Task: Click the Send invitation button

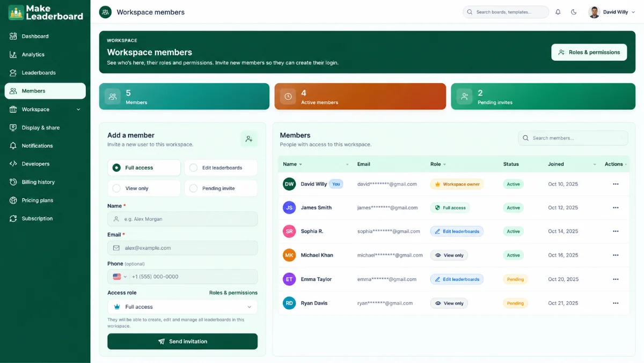Action: pos(182,342)
